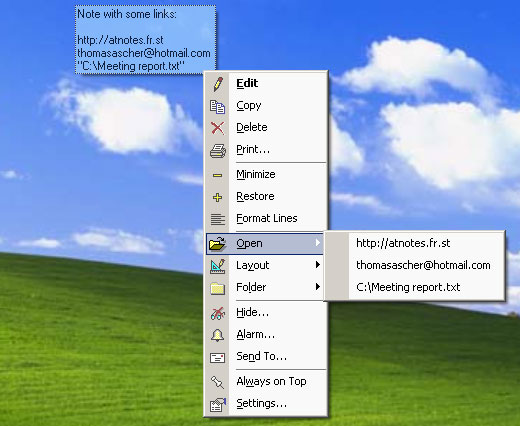Click the Copy pages icon
This screenshot has height=426, width=520.
(217, 107)
